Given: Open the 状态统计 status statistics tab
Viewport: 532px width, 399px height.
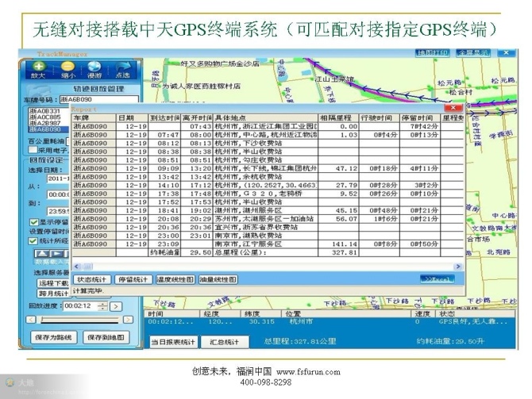Looking at the screenshot, I should [x=91, y=279].
